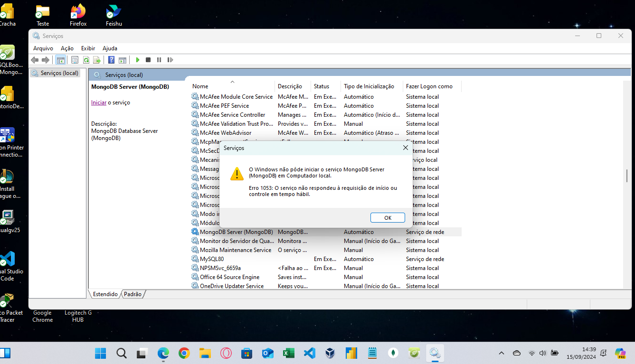
Task: Sort by Fazer Logon como column header
Action: 432,86
